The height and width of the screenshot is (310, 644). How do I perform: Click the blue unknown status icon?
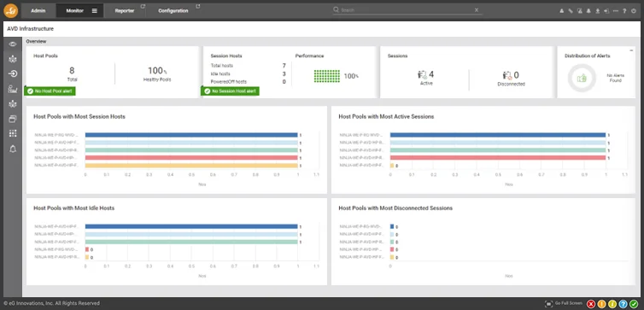pyautogui.click(x=623, y=304)
